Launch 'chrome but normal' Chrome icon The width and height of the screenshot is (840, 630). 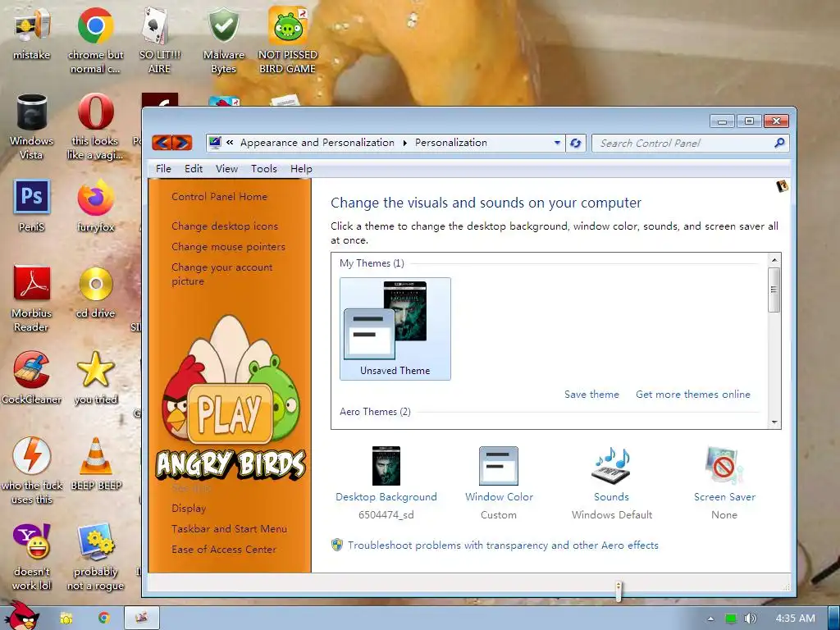(95, 40)
